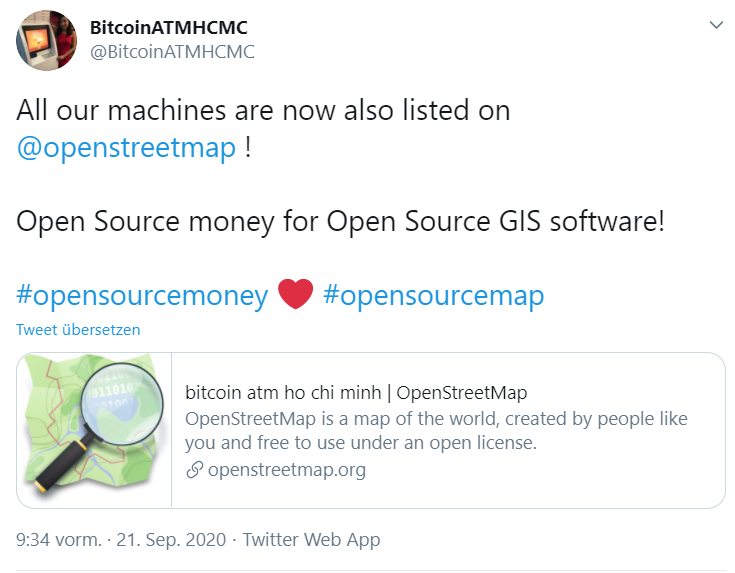Click the chain link icon in the card

coord(194,469)
